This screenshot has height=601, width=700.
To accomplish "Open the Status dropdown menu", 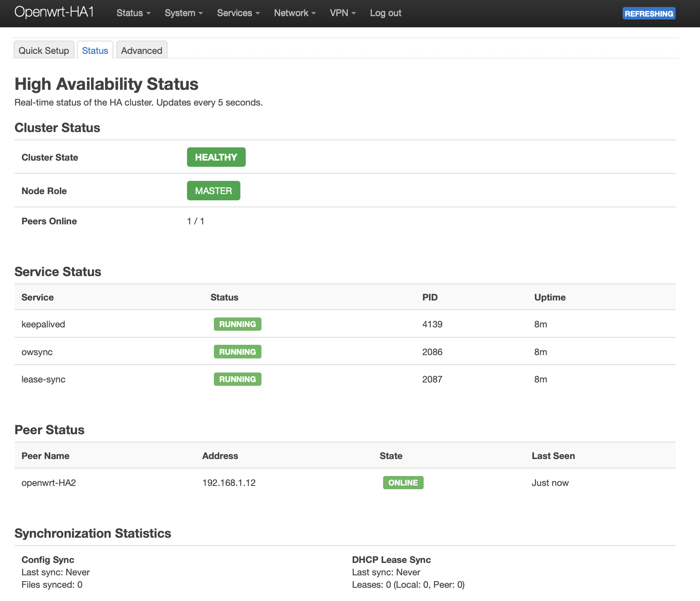I will pyautogui.click(x=133, y=13).
